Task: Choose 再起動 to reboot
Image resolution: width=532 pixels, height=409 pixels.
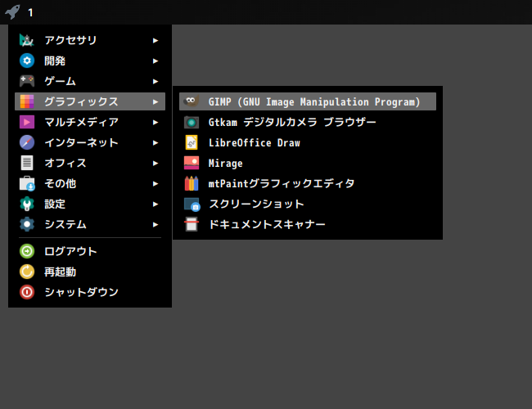Action: click(90, 272)
